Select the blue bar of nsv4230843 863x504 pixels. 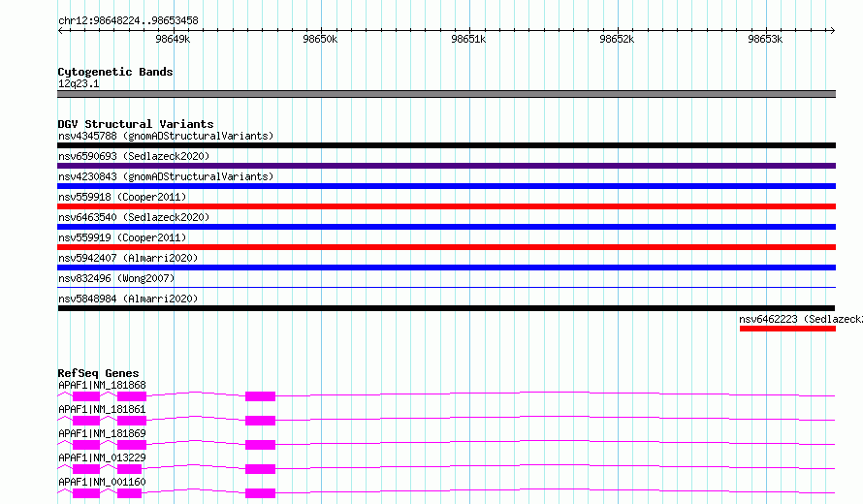(x=446, y=186)
